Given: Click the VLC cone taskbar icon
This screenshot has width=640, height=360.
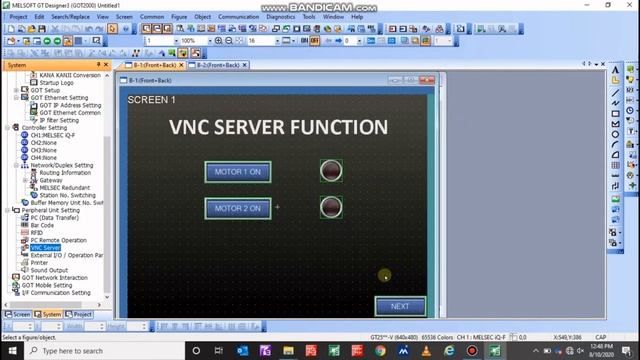Looking at the screenshot, I should [426, 351].
